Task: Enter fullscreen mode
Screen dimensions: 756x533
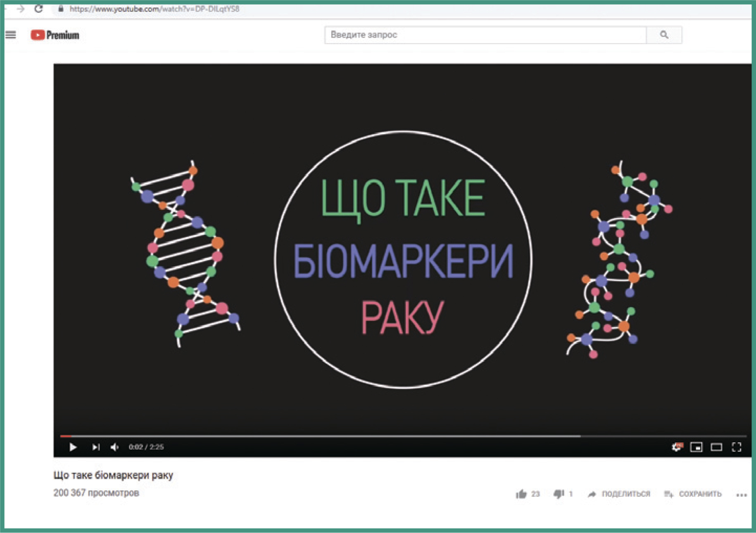Action: (x=737, y=447)
